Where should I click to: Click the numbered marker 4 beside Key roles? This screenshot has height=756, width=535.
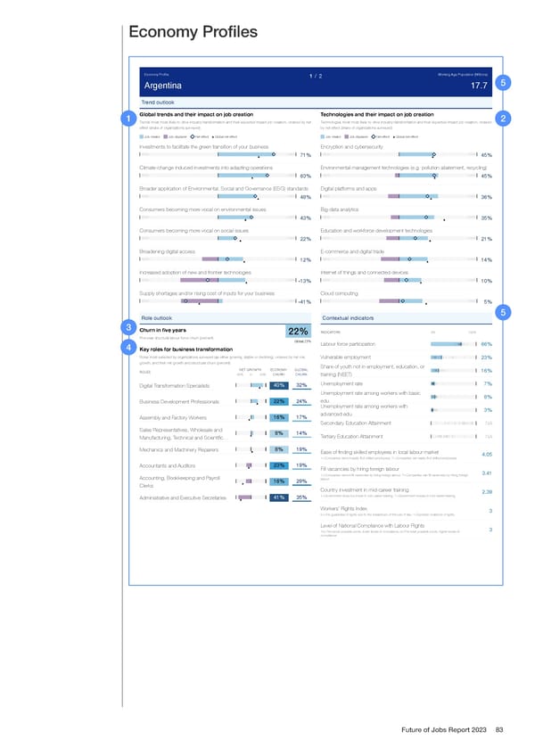tap(130, 348)
